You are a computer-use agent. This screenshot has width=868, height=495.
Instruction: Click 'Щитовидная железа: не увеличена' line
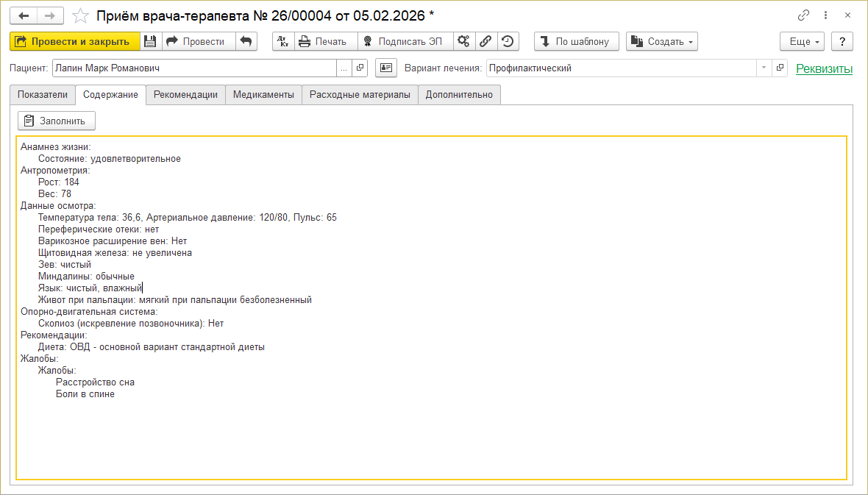coord(115,253)
